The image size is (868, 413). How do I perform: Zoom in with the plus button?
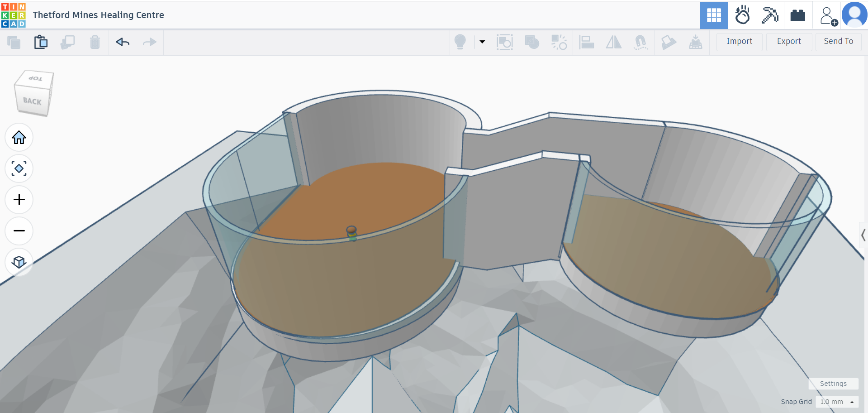[19, 200]
